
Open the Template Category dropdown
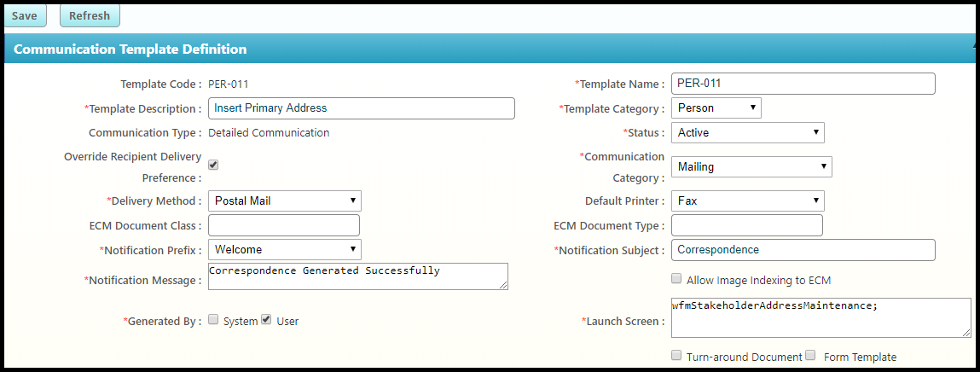[x=716, y=108]
